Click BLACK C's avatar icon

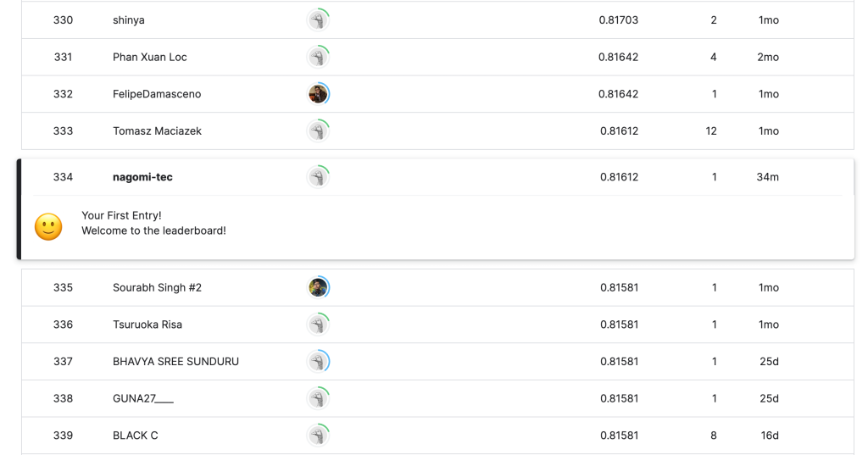pyautogui.click(x=318, y=436)
